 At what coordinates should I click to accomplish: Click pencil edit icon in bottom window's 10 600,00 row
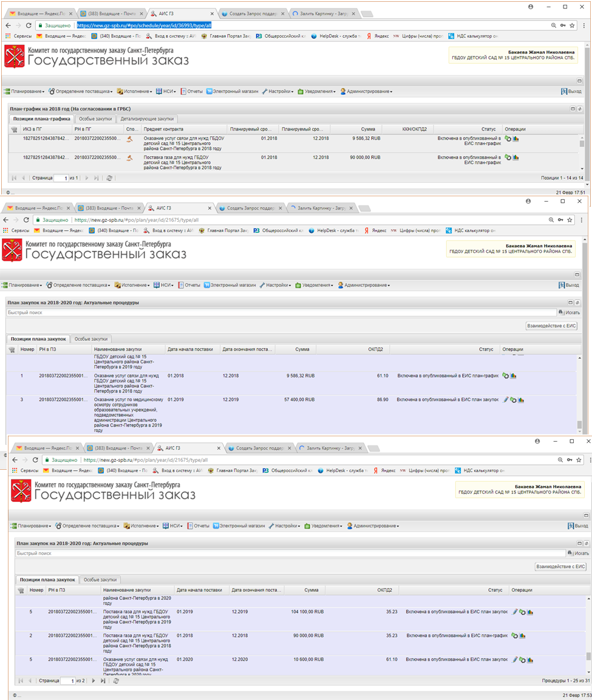tap(515, 660)
